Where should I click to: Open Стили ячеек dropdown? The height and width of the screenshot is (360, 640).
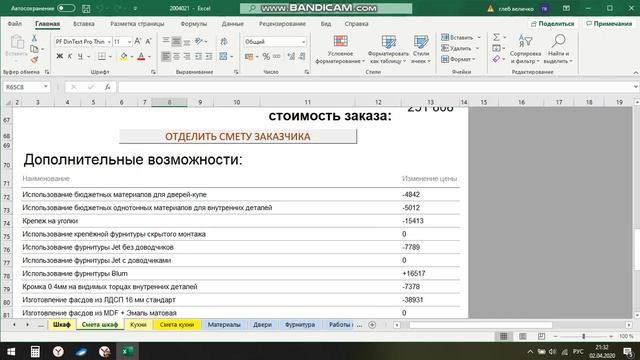[x=421, y=49]
